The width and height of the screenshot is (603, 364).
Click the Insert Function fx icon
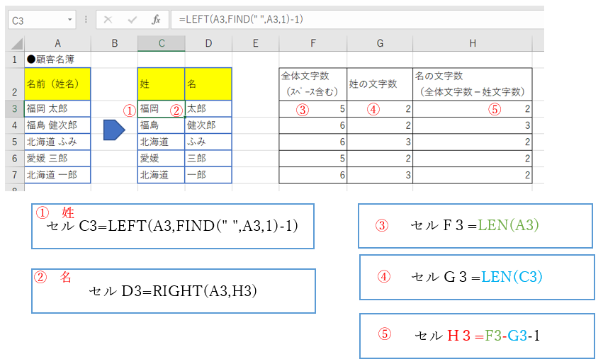(x=156, y=21)
